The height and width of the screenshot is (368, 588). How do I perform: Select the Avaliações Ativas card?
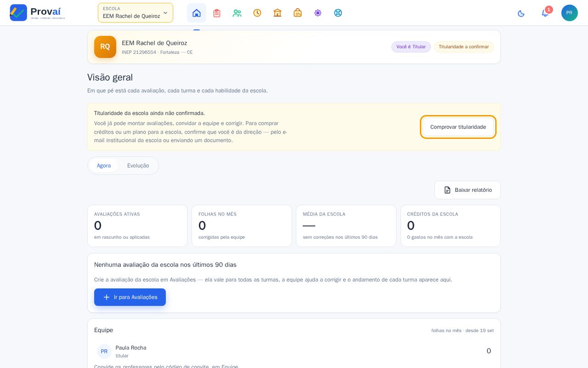click(137, 226)
